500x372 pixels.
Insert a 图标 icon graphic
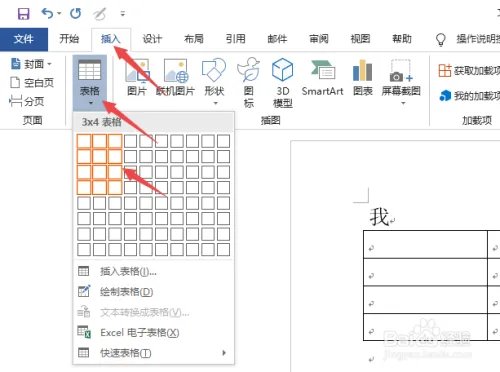coord(249,82)
